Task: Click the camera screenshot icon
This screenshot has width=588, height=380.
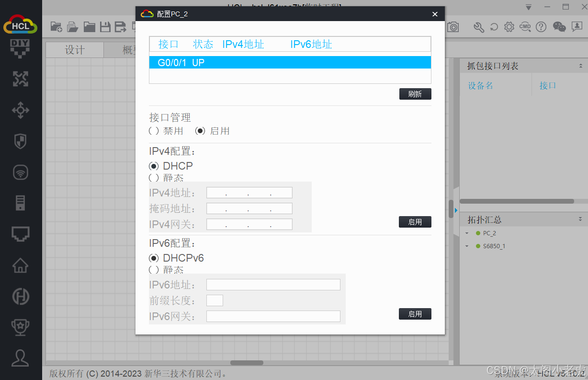Action: (x=453, y=27)
